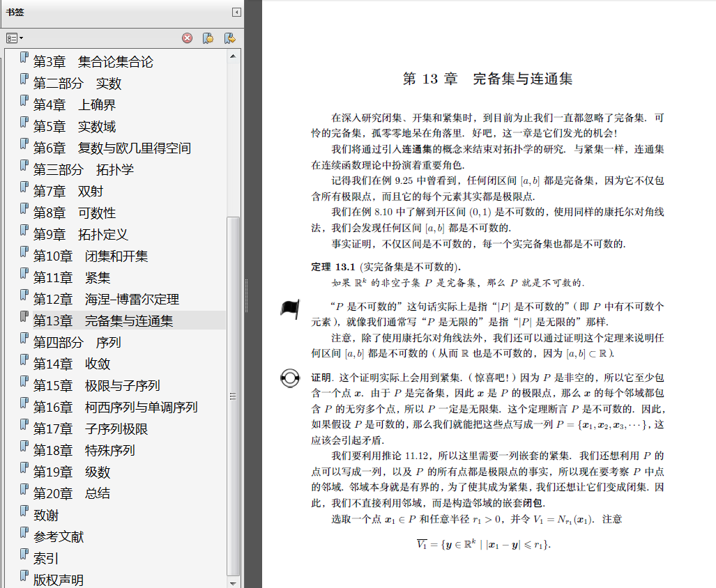The width and height of the screenshot is (716, 588).
Task: Click bookmark icon beside 第四部分 序列
Action: click(x=24, y=339)
